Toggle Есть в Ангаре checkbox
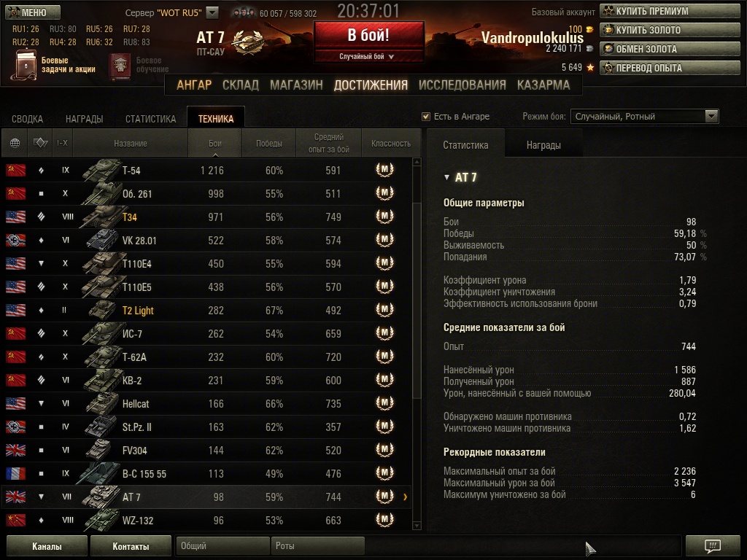Screen dimensions: 747x560 426,117
